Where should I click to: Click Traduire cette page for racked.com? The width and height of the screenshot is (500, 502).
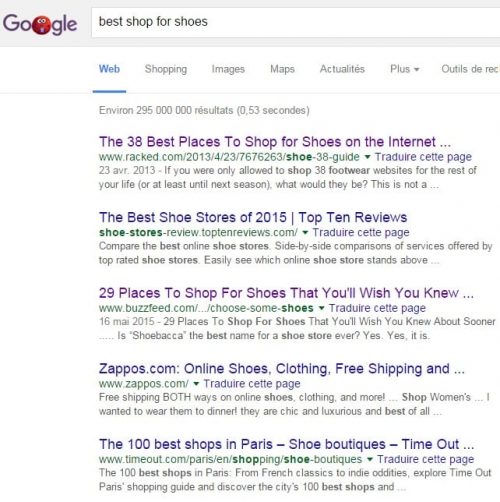[423, 157]
